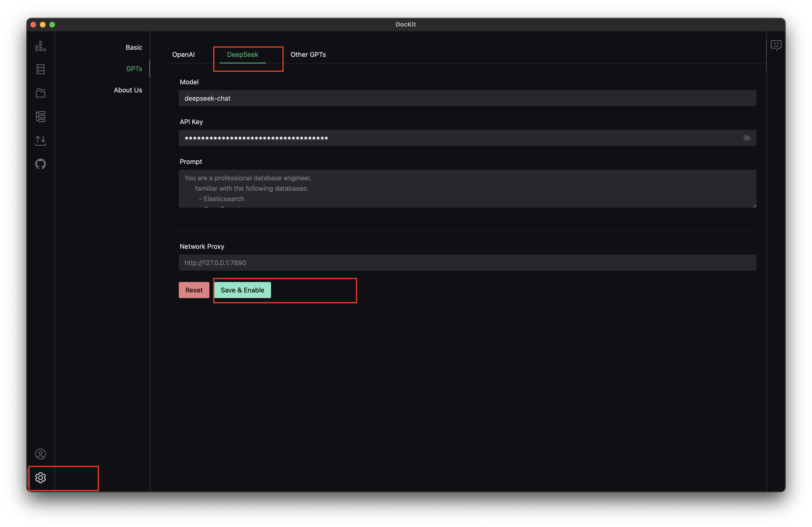Open the Settings gear icon
Image resolution: width=812 pixels, height=527 pixels.
pos(40,477)
